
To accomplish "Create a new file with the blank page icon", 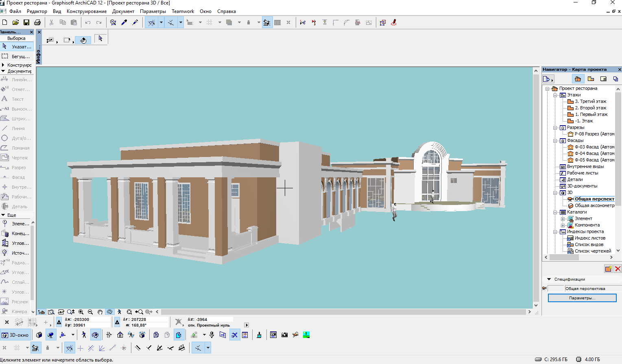I will pos(5,22).
